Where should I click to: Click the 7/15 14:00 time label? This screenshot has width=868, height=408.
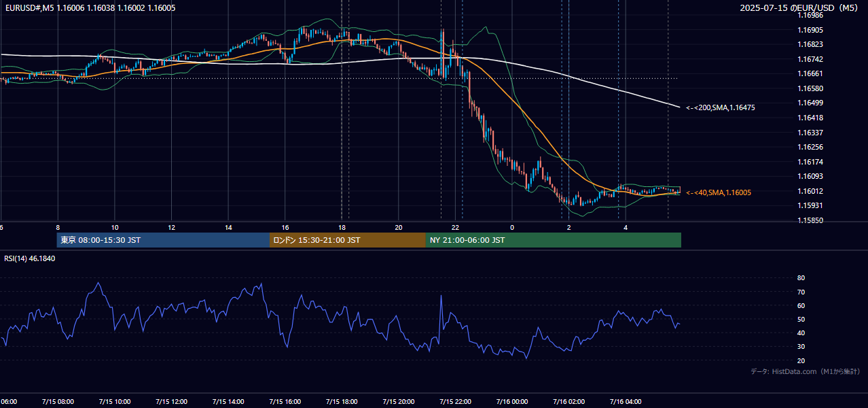[228, 402]
